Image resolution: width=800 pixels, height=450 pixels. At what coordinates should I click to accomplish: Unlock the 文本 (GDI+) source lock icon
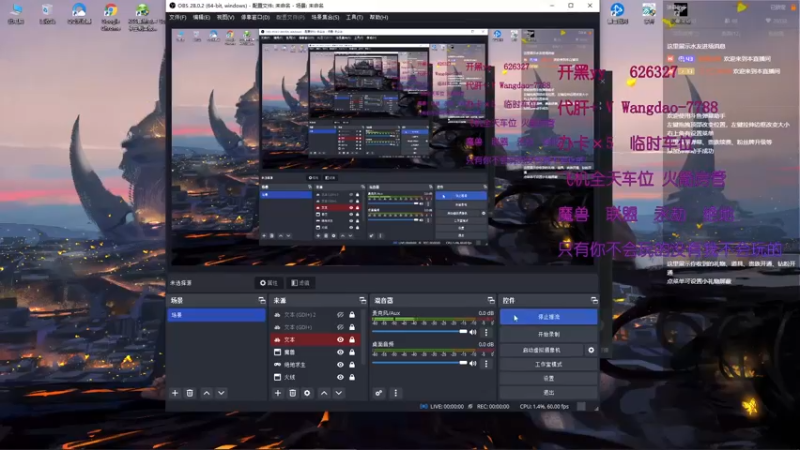tap(352, 327)
